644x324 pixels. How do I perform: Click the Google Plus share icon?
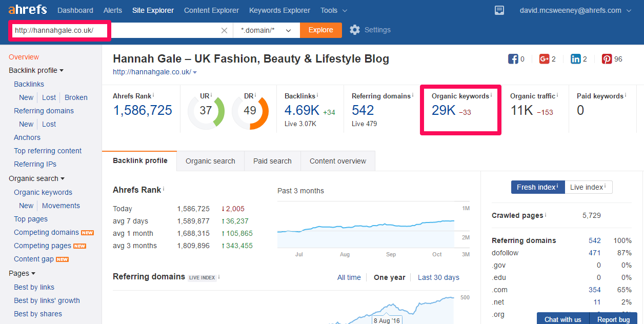click(545, 59)
